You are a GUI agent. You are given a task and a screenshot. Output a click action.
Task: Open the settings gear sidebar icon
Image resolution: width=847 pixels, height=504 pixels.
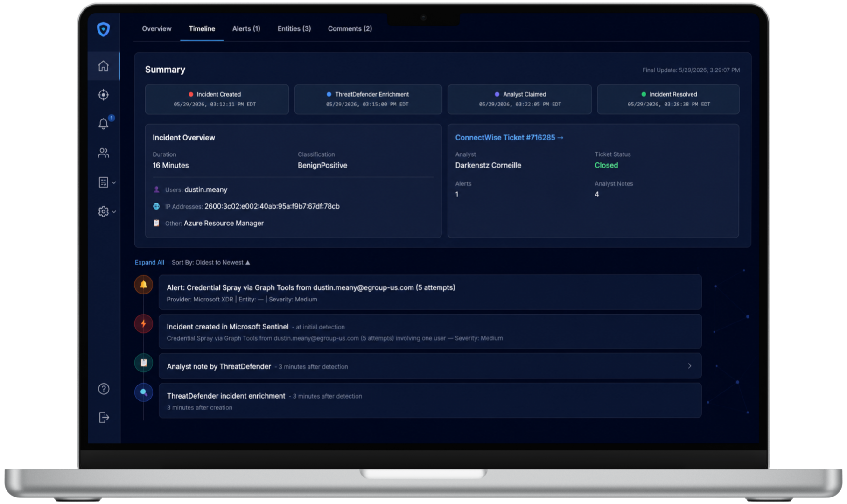tap(103, 211)
